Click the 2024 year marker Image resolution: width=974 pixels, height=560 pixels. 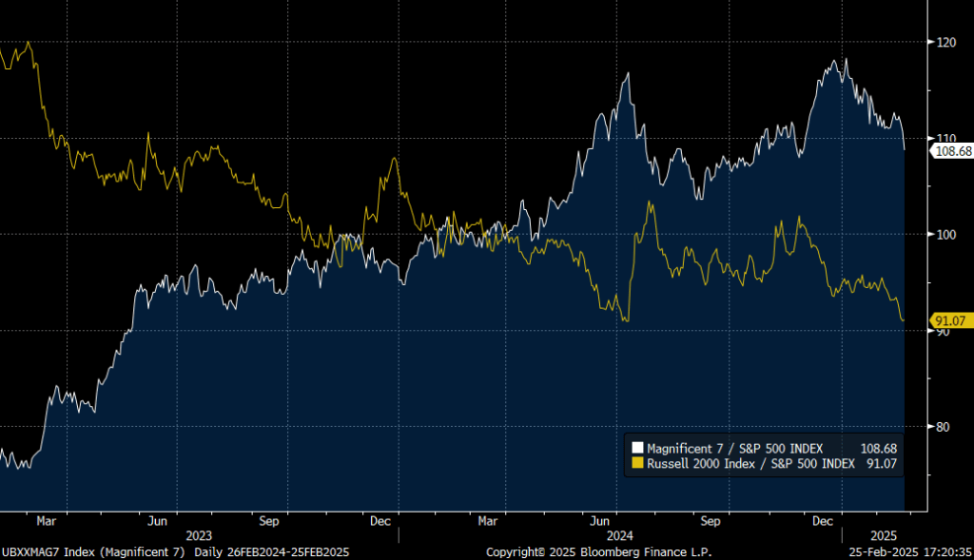coord(622,535)
